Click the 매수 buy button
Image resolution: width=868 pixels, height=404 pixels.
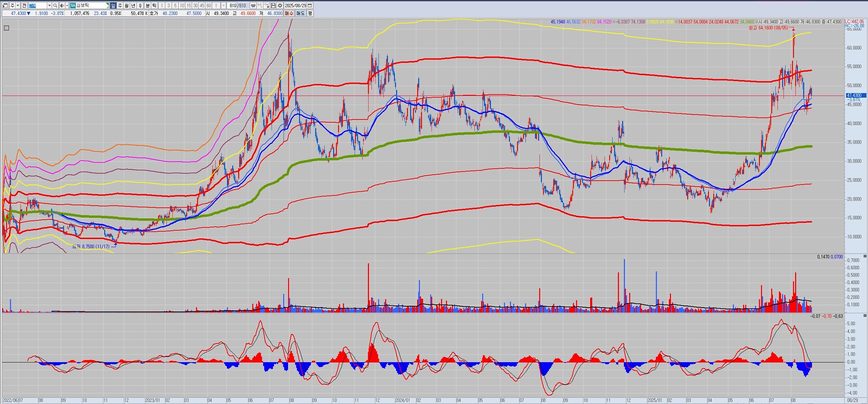pyautogui.click(x=289, y=14)
